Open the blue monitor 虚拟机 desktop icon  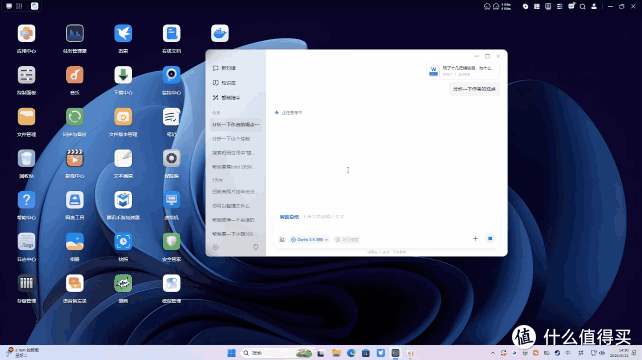coord(171,200)
